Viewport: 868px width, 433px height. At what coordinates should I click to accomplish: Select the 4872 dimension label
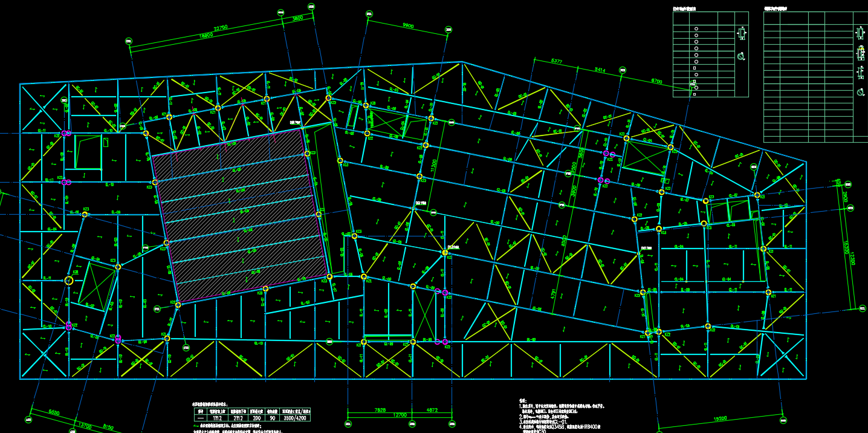pyautogui.click(x=432, y=410)
